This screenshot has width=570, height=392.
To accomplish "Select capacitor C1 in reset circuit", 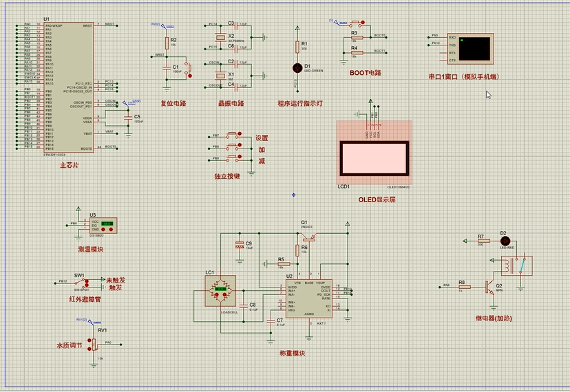I will point(167,67).
